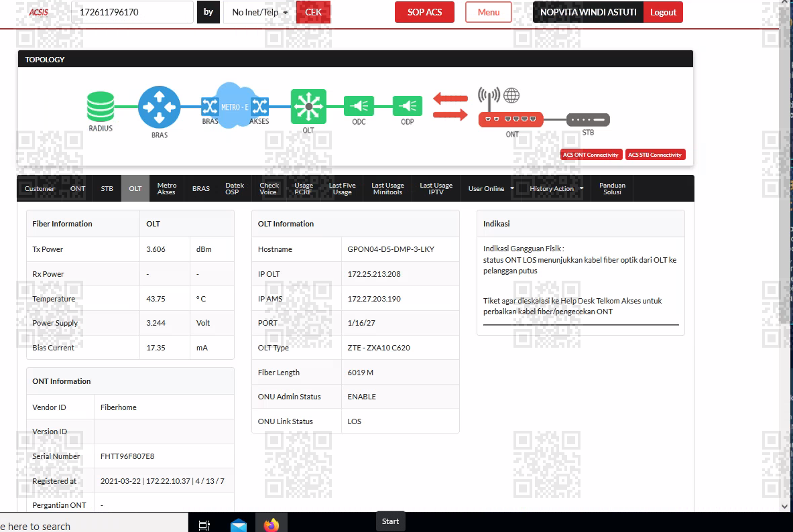The width and height of the screenshot is (793, 532).
Task: Click the ODC splitter icon
Action: coord(359,106)
